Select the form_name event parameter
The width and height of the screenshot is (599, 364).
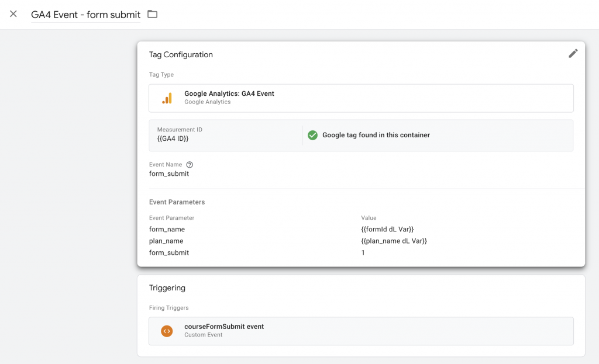[x=167, y=229]
